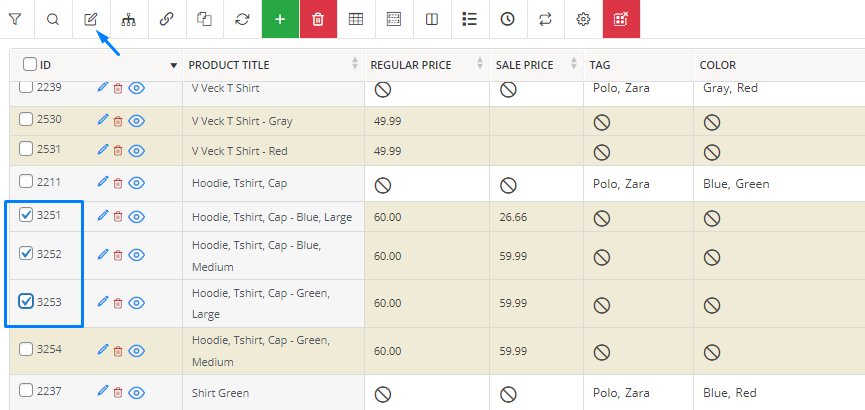Click the repeat loop arrows icon

(545, 19)
